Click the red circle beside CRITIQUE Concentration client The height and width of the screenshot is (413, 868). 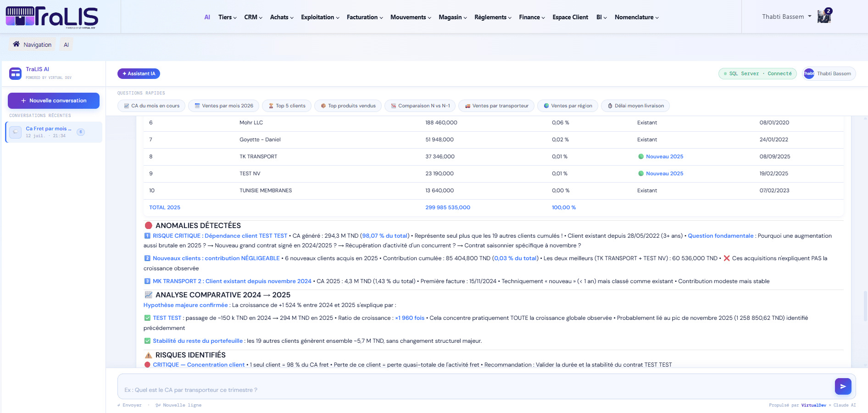[x=147, y=364]
